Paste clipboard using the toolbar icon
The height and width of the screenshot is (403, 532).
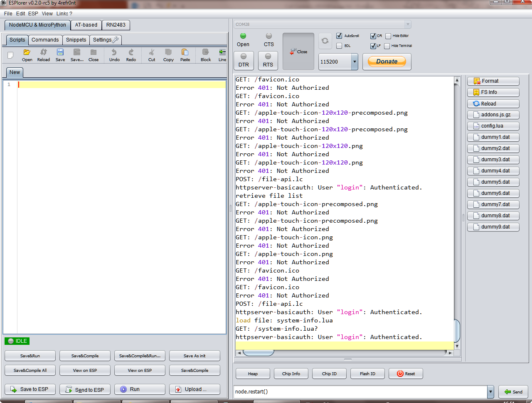pyautogui.click(x=185, y=55)
